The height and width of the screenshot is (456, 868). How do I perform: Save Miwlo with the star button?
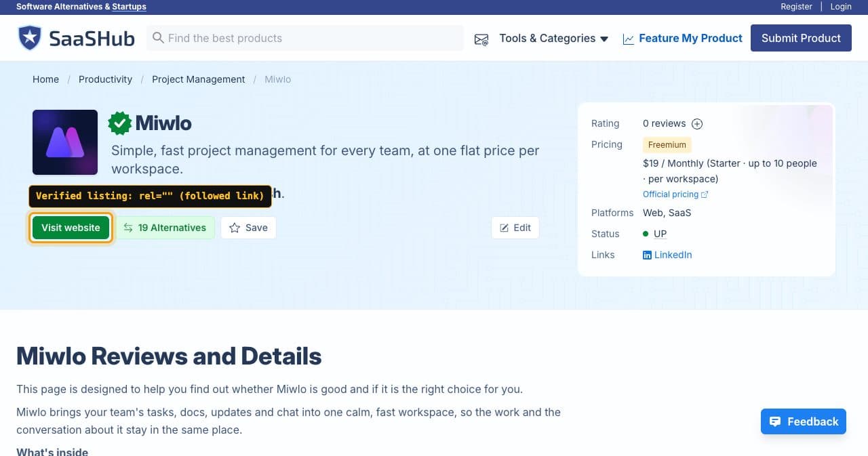(248, 228)
